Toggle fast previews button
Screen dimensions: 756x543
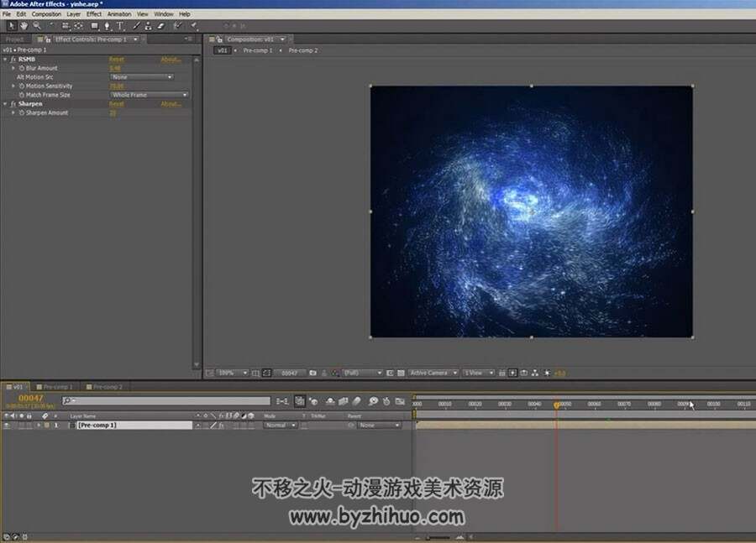(513, 373)
